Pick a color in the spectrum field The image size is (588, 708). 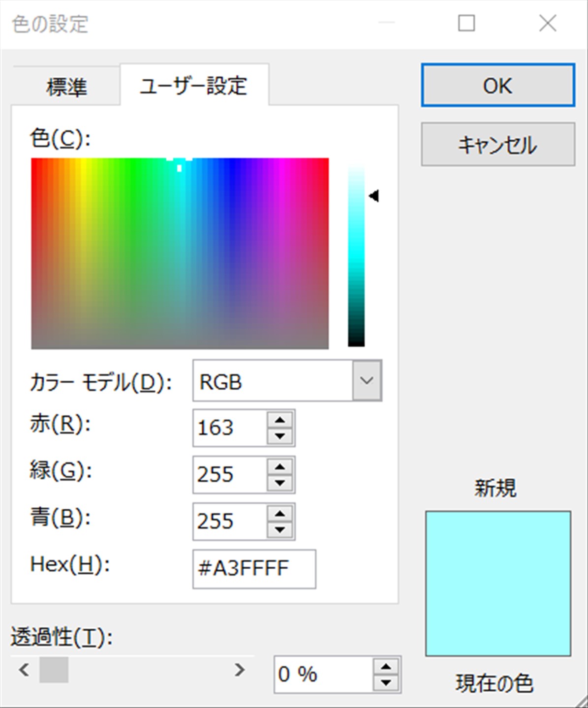[x=180, y=253]
